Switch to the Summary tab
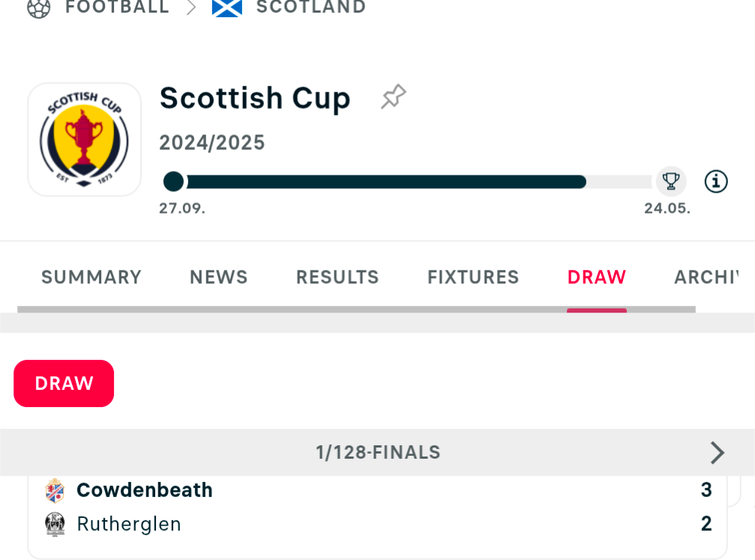755x560 pixels. 91,277
